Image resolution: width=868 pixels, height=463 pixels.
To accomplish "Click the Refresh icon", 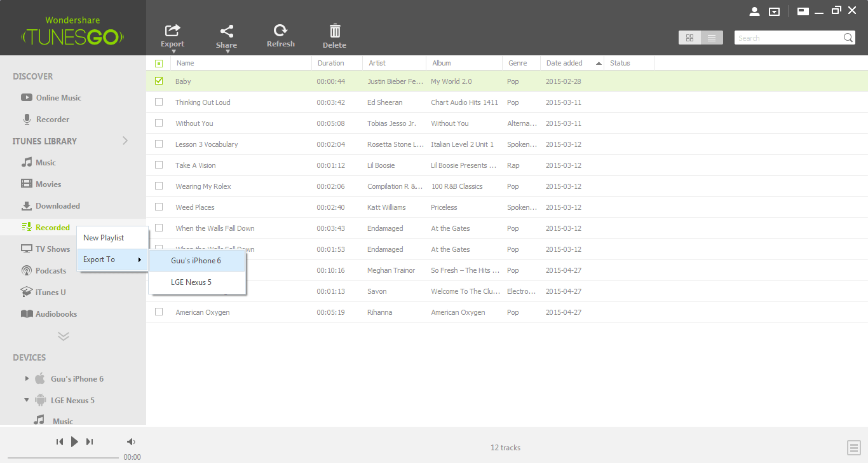I will pyautogui.click(x=280, y=36).
